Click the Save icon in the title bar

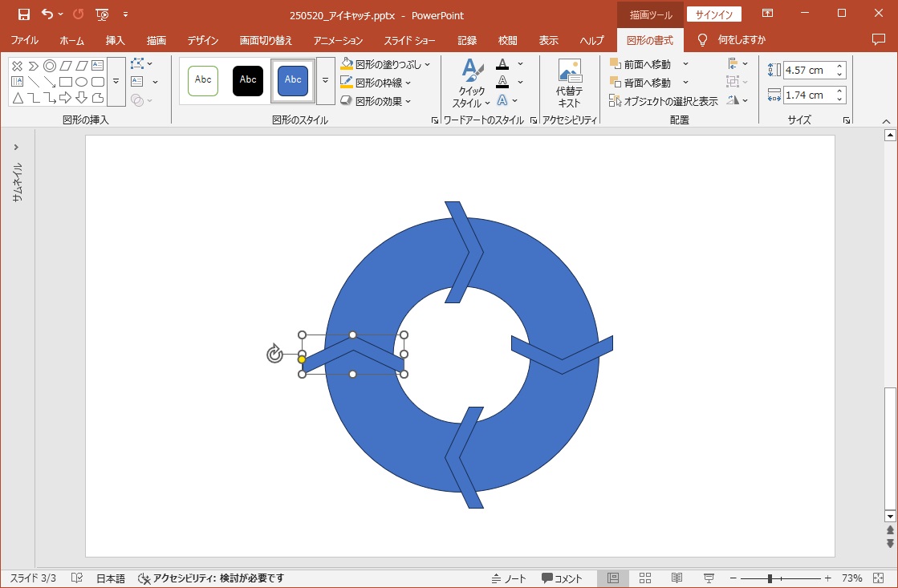[23, 14]
